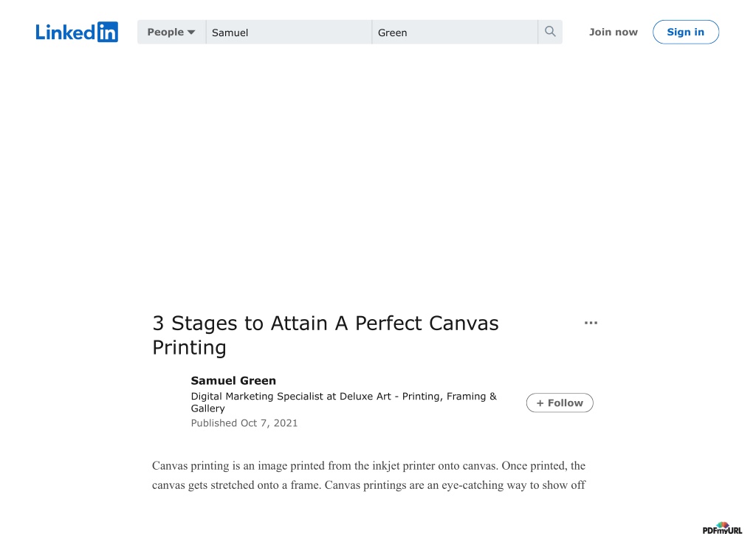Click the caret arrow next to People
This screenshot has width=756, height=534.
point(191,32)
